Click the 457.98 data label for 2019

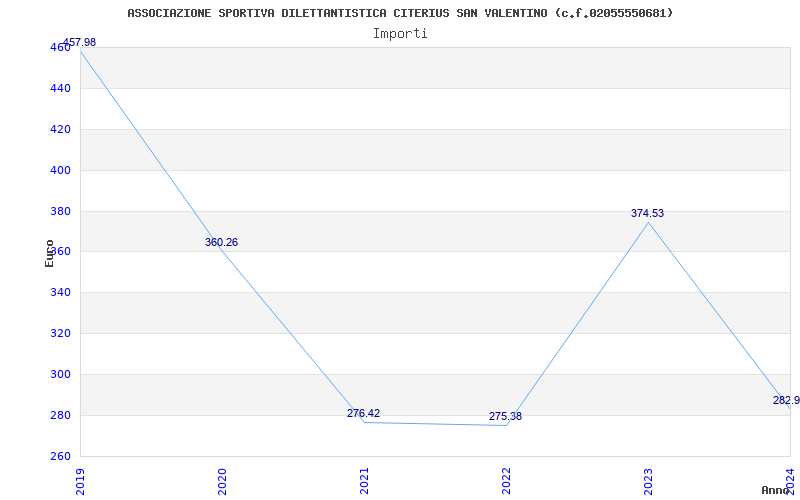click(x=79, y=42)
